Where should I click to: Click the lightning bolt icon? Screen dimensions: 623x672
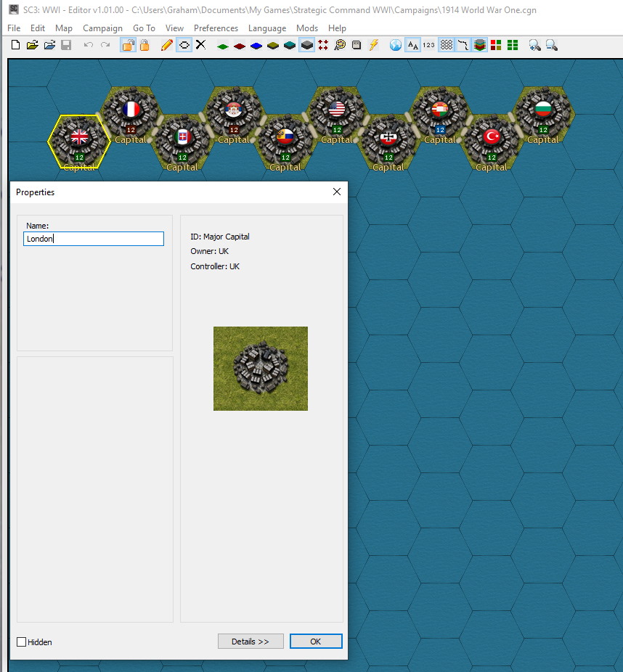click(x=373, y=45)
